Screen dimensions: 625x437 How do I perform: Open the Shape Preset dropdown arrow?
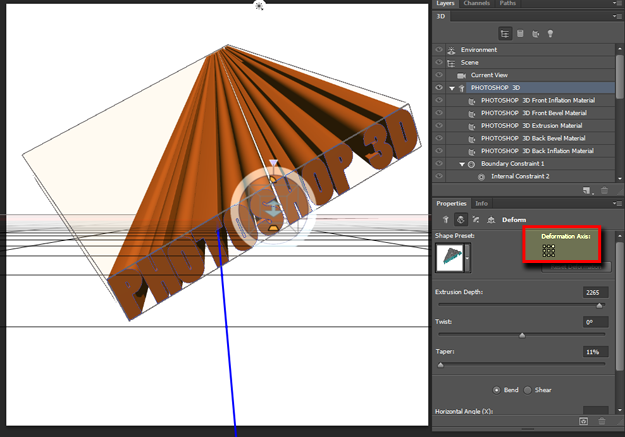click(x=467, y=257)
